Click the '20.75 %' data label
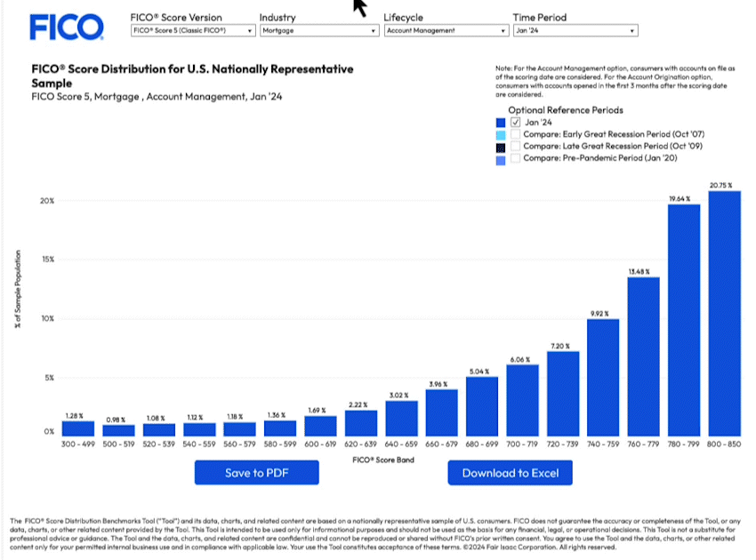Viewport: 756px width, 560px height. (x=720, y=185)
